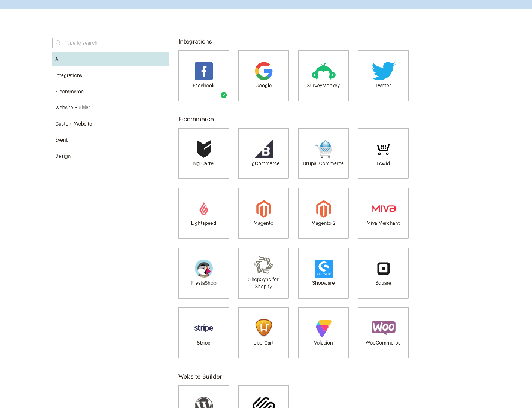The image size is (532, 408).
Task: Select the BigCommerce icon
Action: tap(264, 149)
